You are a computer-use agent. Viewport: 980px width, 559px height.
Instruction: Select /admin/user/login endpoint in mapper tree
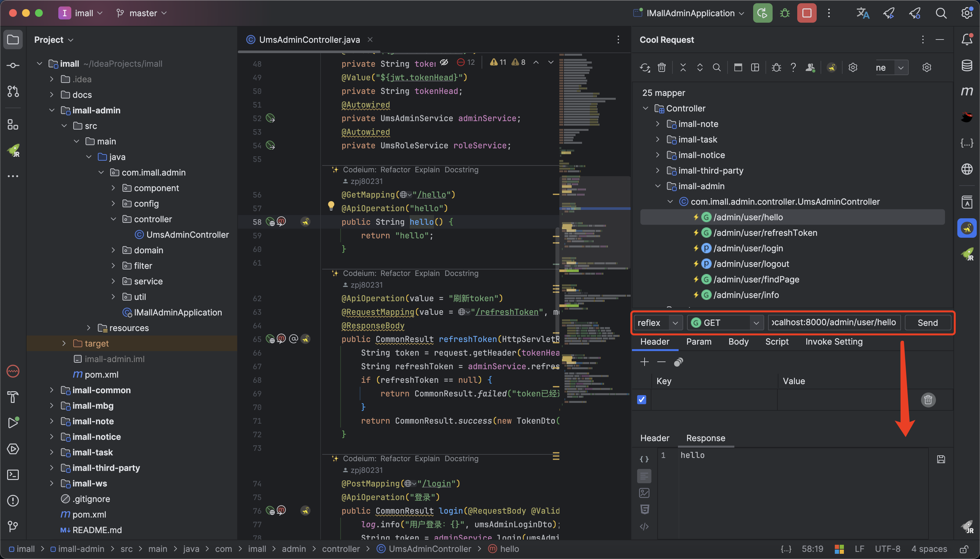pyautogui.click(x=748, y=248)
